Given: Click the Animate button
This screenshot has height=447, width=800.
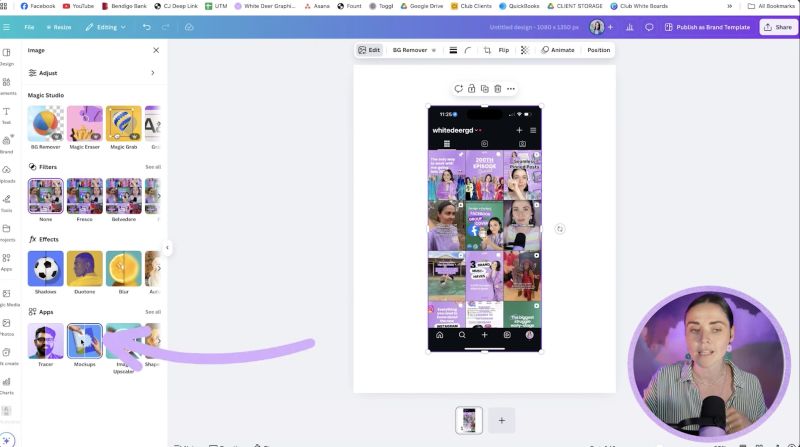Looking at the screenshot, I should click(x=558, y=50).
